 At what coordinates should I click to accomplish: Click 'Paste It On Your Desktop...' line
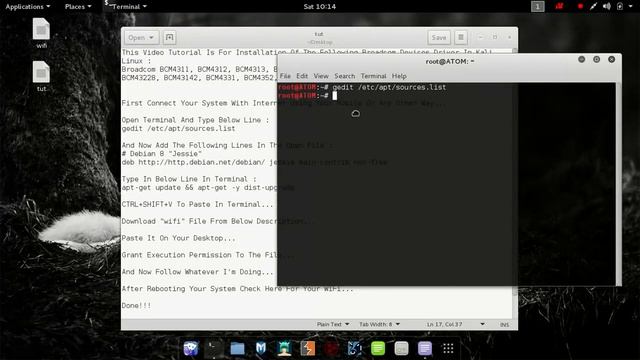click(x=178, y=238)
